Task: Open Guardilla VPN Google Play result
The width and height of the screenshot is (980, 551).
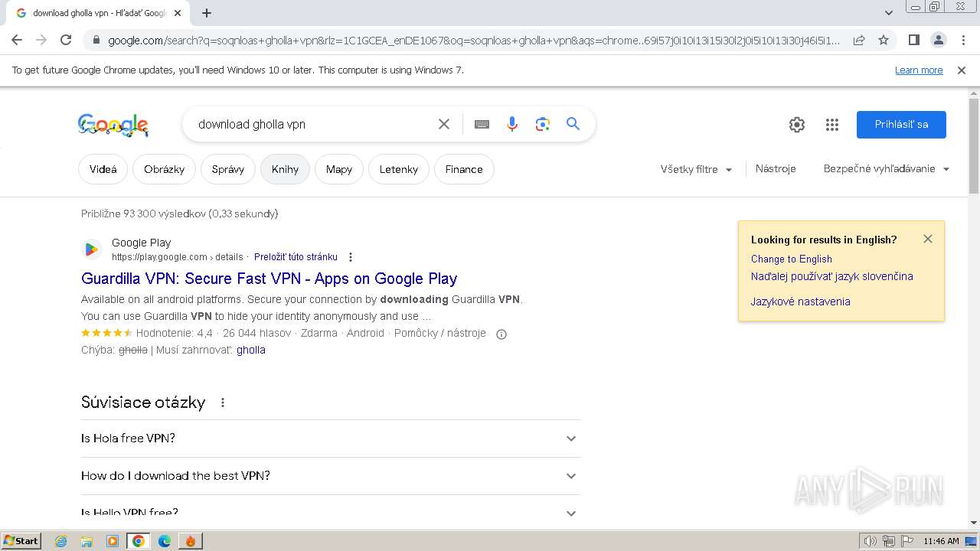Action: (x=269, y=279)
